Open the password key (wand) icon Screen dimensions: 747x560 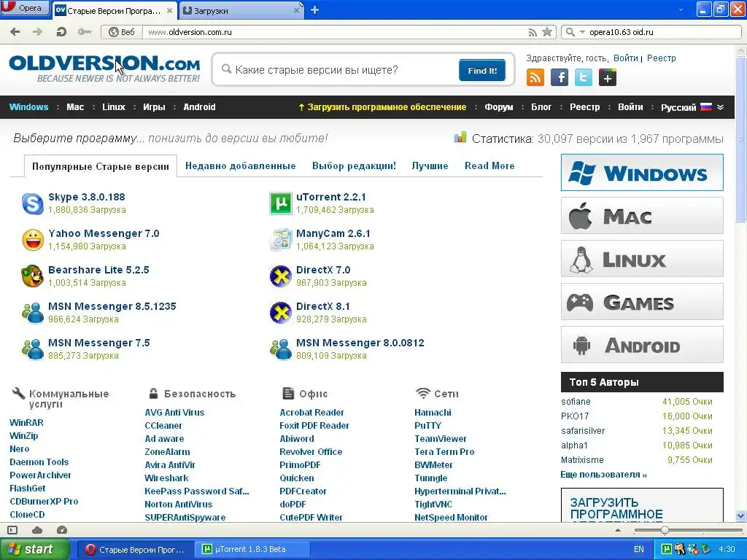click(85, 32)
